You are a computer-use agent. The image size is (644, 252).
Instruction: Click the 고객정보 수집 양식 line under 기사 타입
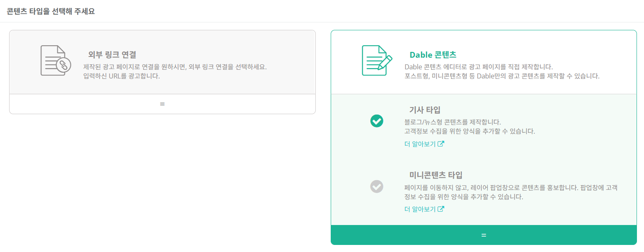[470, 131]
